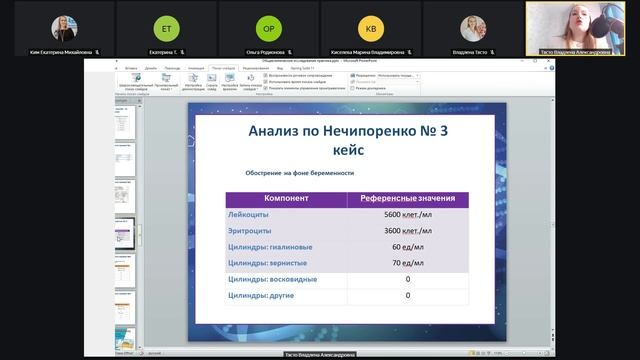Image resolution: width=640 pixels, height=360 pixels.
Task: Toggle the Use Timings checkbox
Action: pos(266,82)
